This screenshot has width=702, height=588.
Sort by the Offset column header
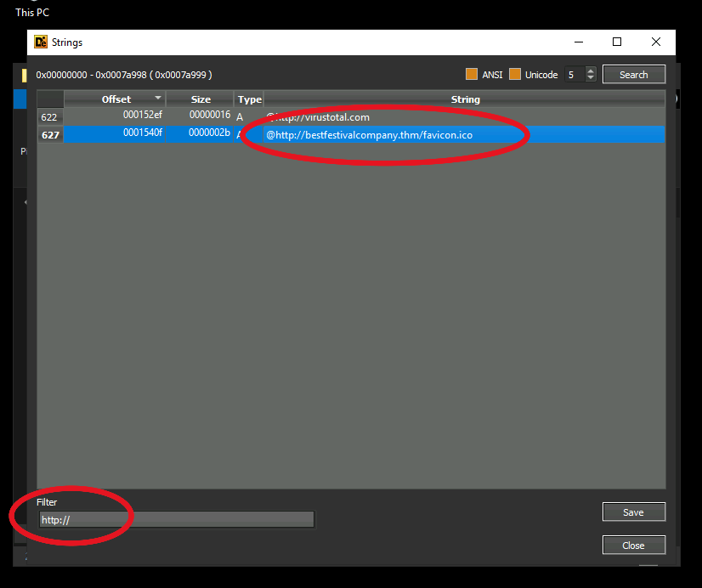116,99
